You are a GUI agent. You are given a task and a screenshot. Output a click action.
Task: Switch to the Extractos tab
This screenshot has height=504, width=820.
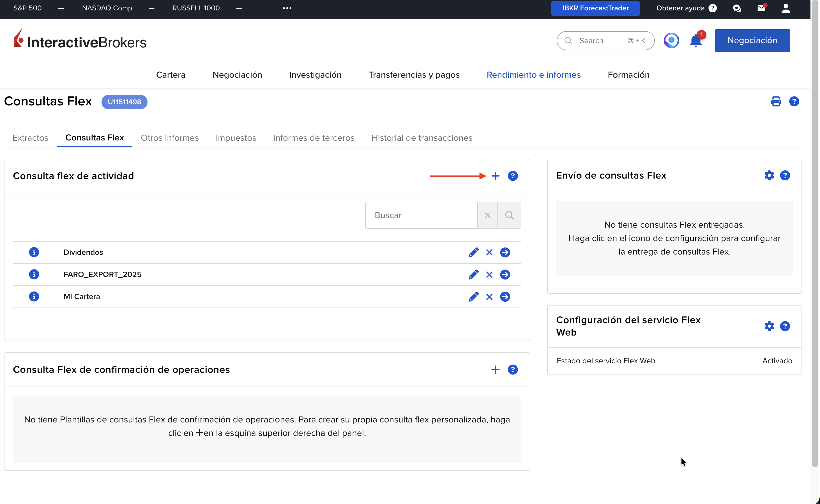pyautogui.click(x=30, y=138)
